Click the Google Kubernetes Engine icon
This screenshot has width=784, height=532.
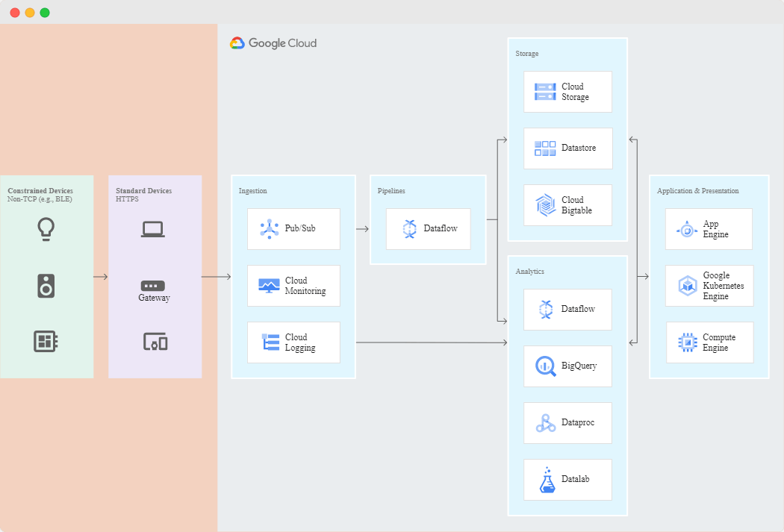pyautogui.click(x=688, y=286)
